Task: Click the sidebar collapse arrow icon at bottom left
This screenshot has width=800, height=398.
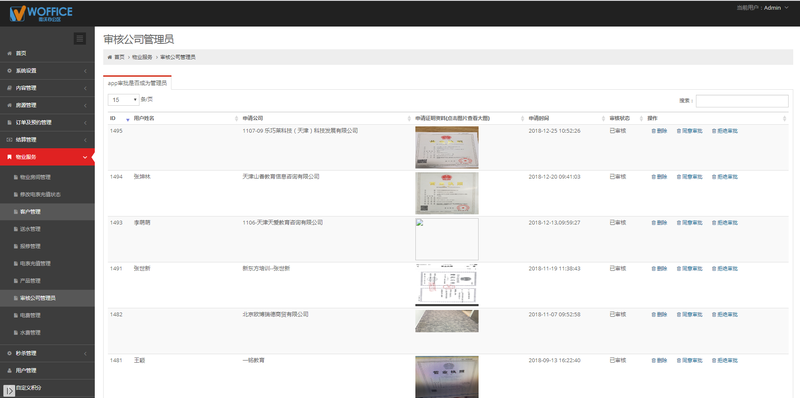Action: pos(9,390)
